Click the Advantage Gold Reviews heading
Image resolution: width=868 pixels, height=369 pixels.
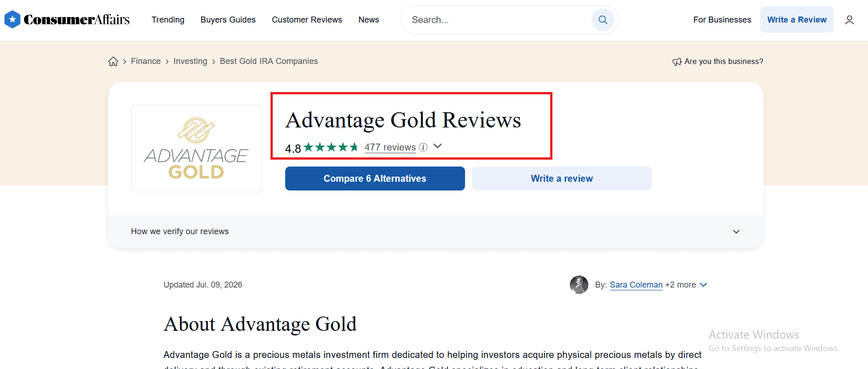(x=403, y=120)
